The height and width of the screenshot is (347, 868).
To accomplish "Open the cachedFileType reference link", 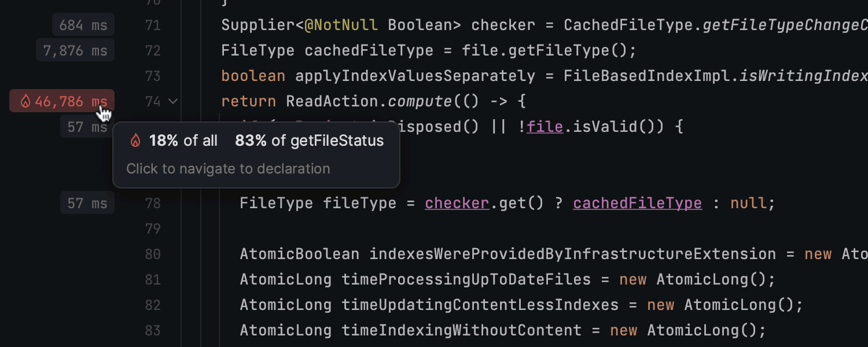I will tap(637, 203).
